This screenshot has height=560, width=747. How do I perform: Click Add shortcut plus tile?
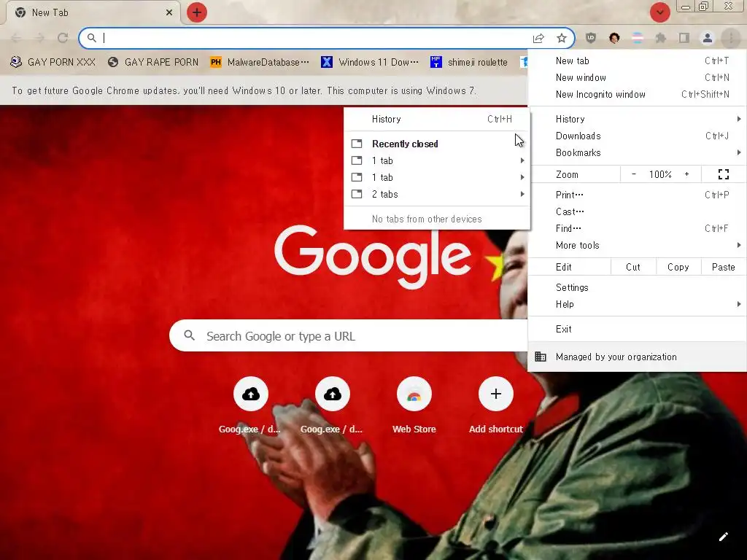495,405
